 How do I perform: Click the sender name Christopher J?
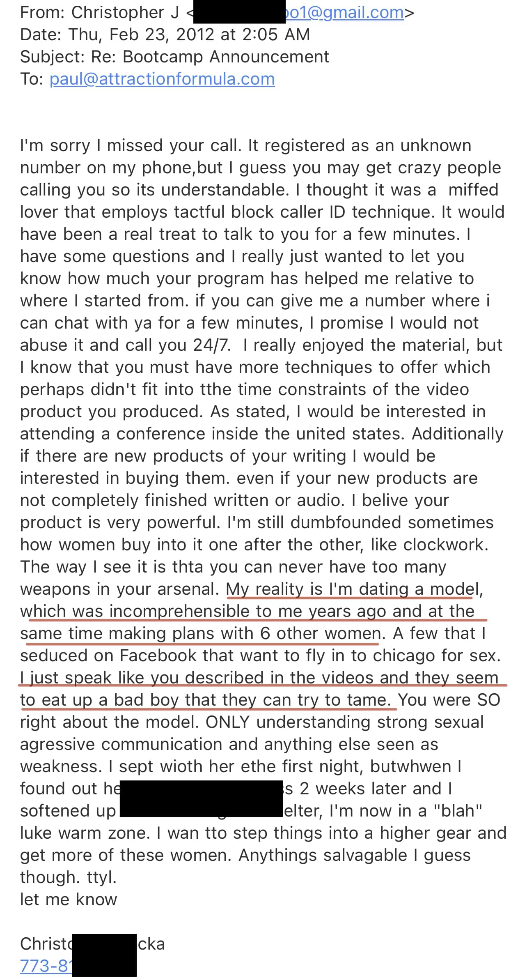pyautogui.click(x=125, y=13)
